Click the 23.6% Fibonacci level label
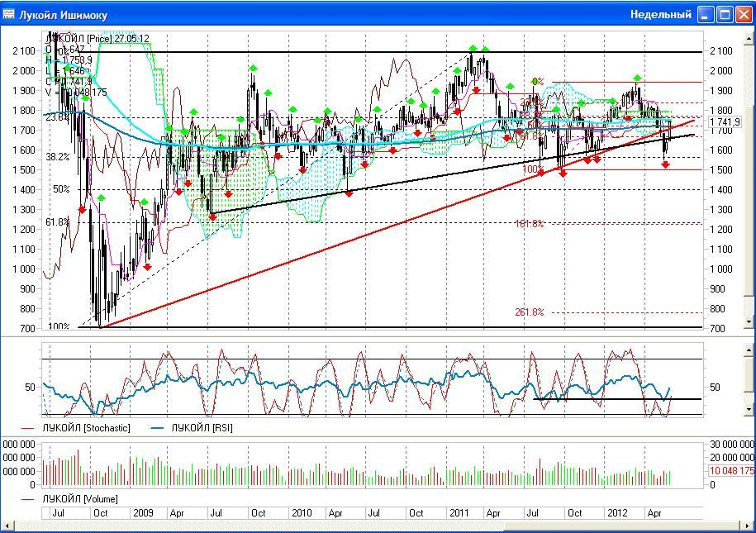This screenshot has width=756, height=533. (57, 117)
